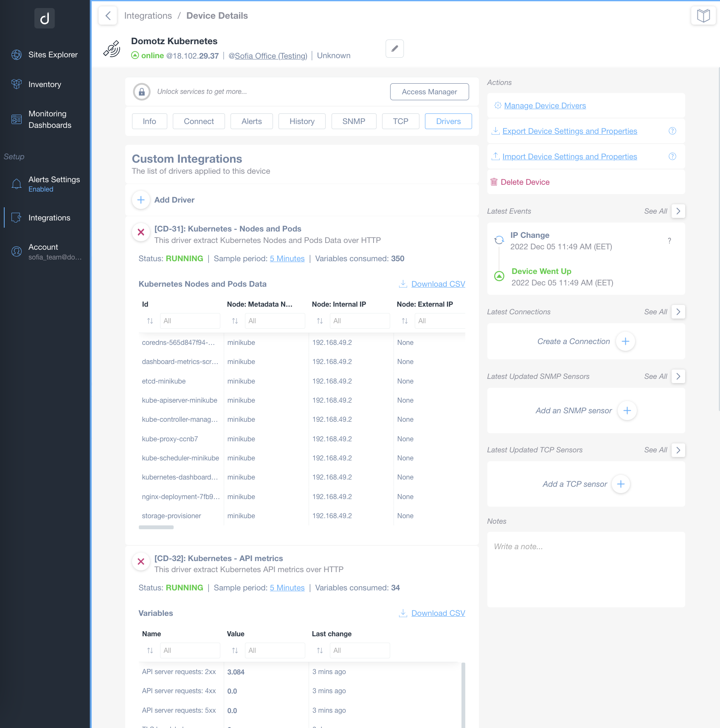Screen dimensions: 720x728
Task: Expand See All for Latest Events
Action: click(x=678, y=211)
